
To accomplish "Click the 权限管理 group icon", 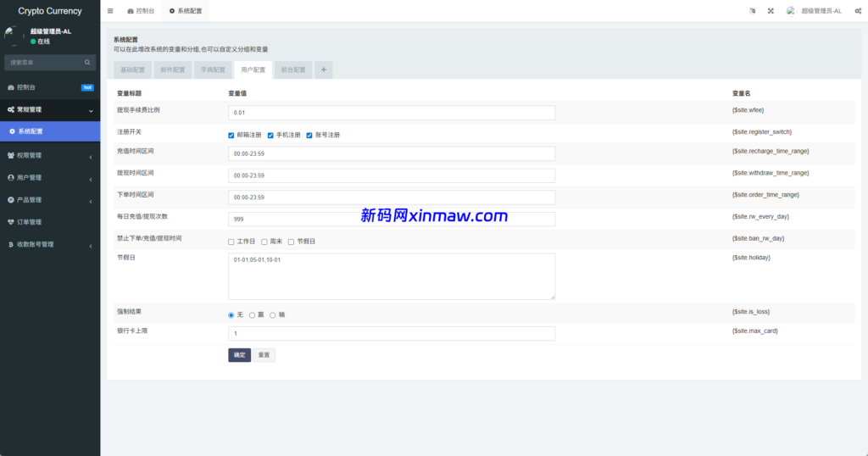I will point(10,155).
